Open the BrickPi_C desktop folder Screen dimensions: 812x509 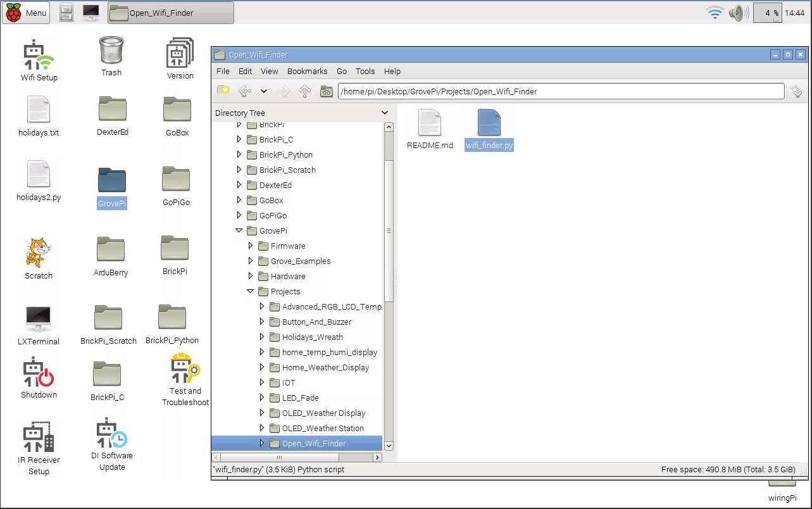(107, 381)
